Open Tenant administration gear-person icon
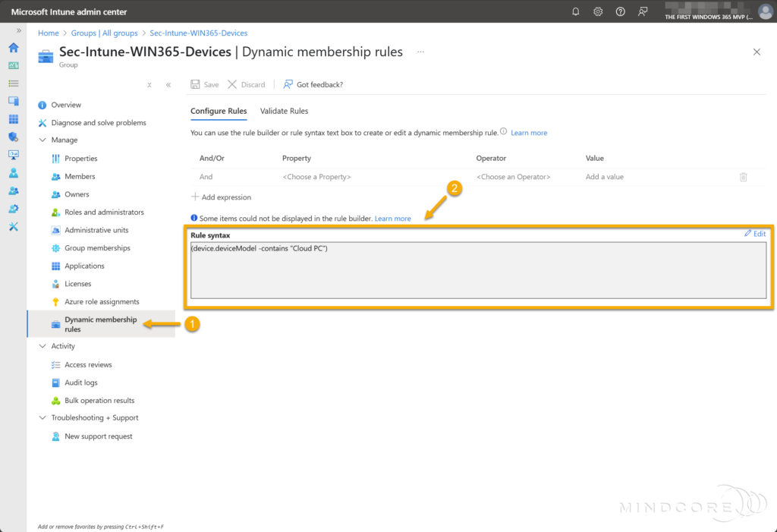The width and height of the screenshot is (777, 532). 14,209
